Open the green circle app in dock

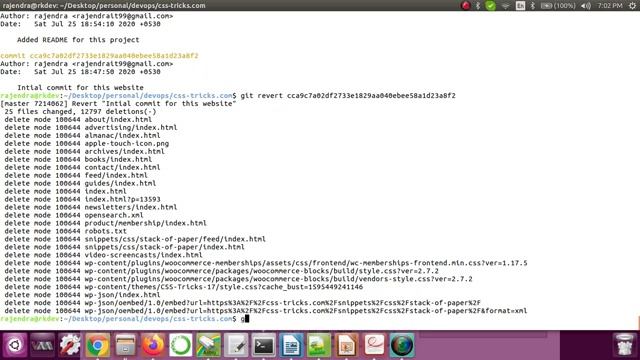click(x=180, y=345)
